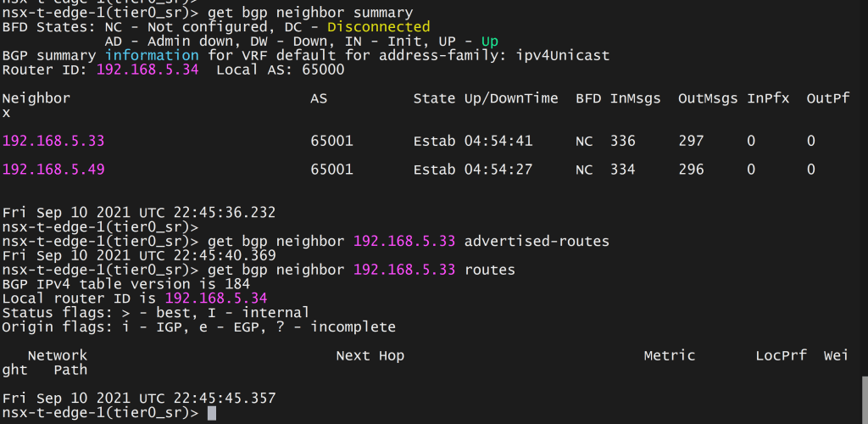The height and width of the screenshot is (424, 868).
Task: Click the OutMsgs count 296
Action: [x=691, y=170]
